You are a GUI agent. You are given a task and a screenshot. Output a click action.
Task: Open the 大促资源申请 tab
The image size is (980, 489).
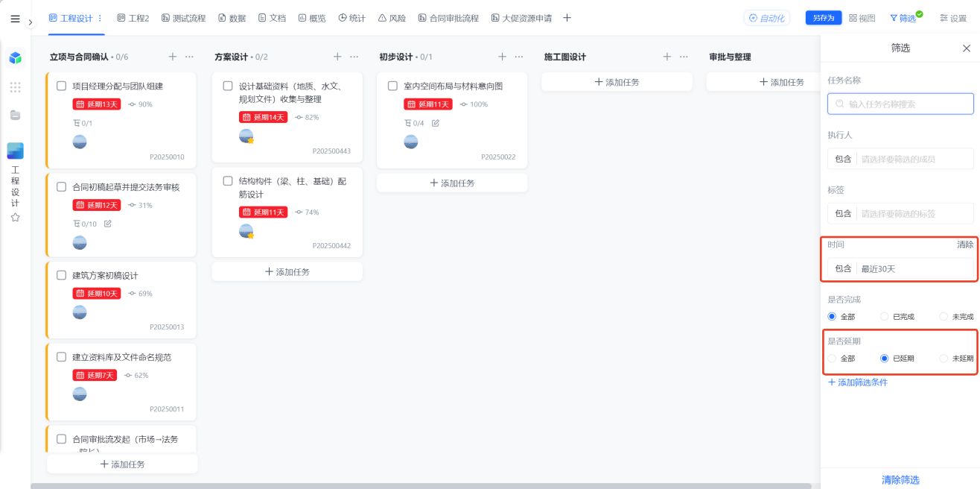pos(521,18)
